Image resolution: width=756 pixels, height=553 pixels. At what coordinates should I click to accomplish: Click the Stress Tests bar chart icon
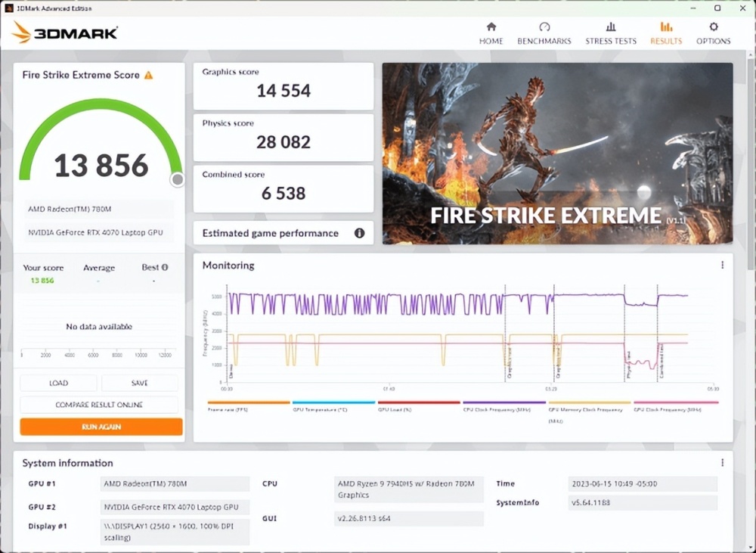coord(611,26)
